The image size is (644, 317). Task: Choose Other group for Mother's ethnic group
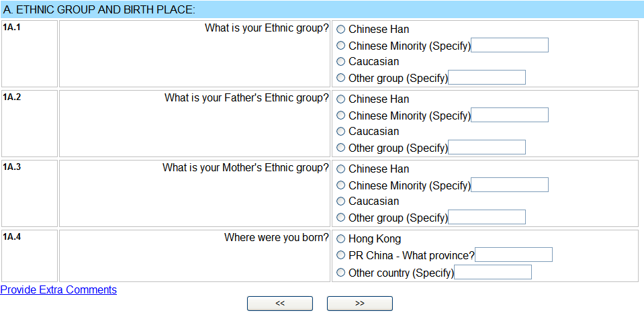tap(341, 218)
